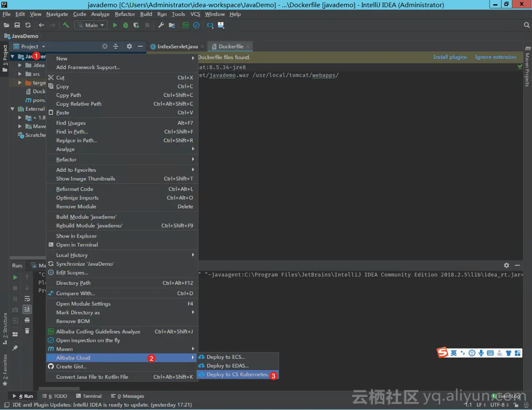
Task: Open the VCS menu
Action: pyautogui.click(x=195, y=14)
